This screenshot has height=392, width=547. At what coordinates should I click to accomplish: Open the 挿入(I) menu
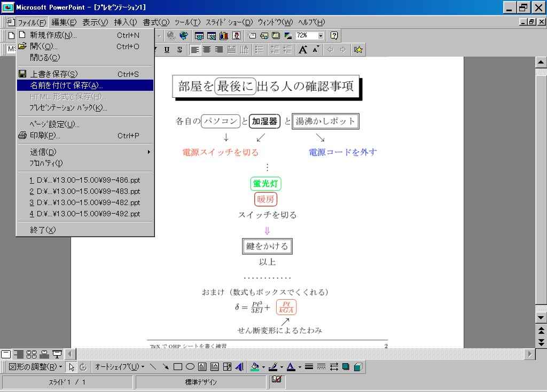[x=125, y=22]
